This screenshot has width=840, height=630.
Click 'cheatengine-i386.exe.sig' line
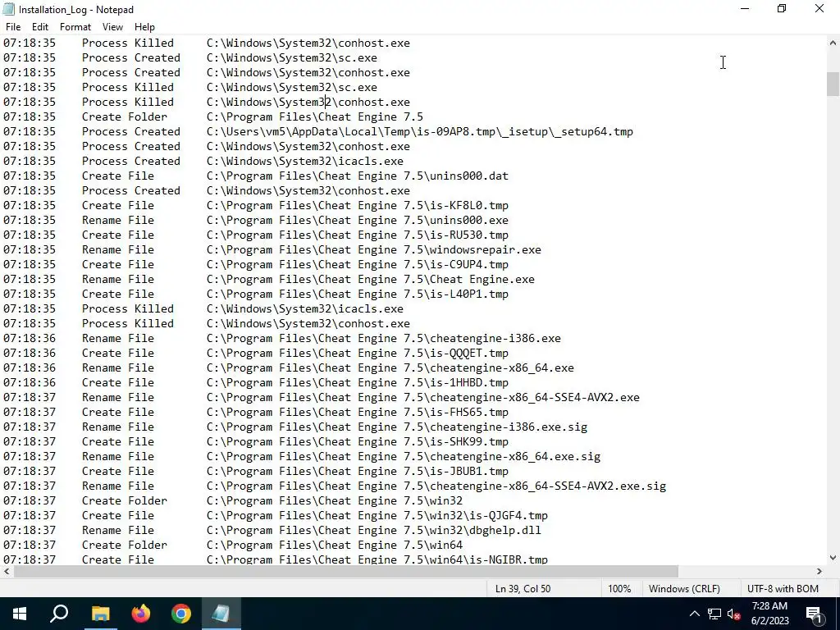point(295,427)
